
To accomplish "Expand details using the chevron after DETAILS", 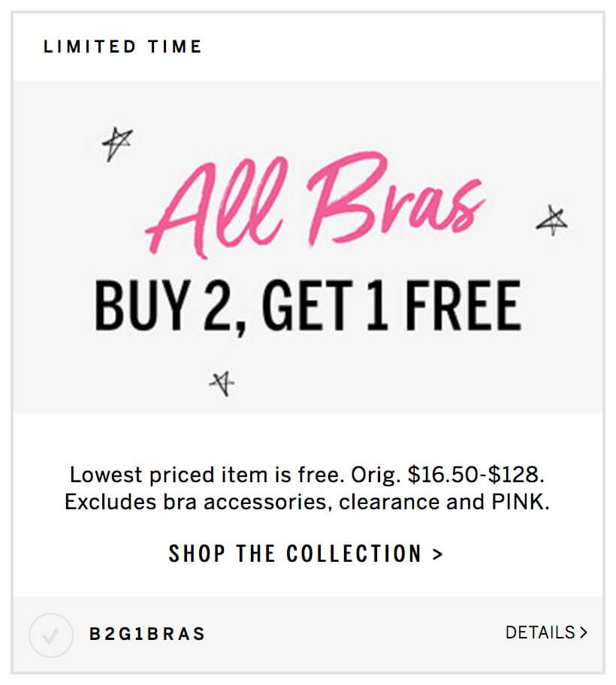I will pyautogui.click(x=583, y=632).
